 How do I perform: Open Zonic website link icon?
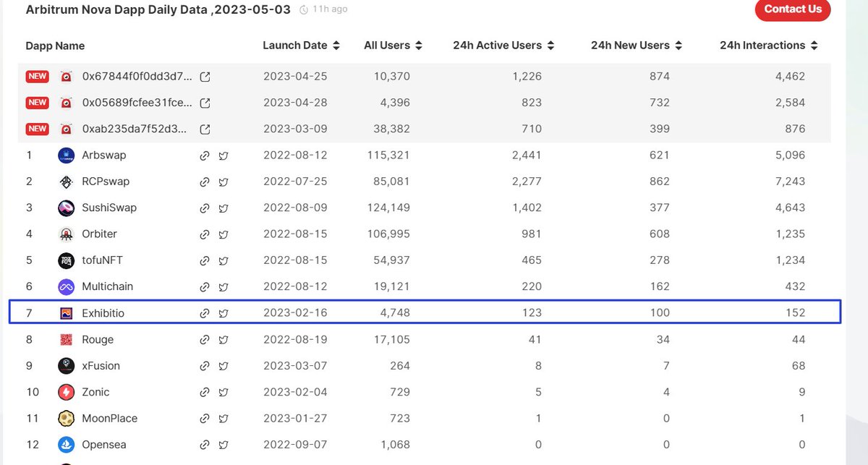[205, 392]
